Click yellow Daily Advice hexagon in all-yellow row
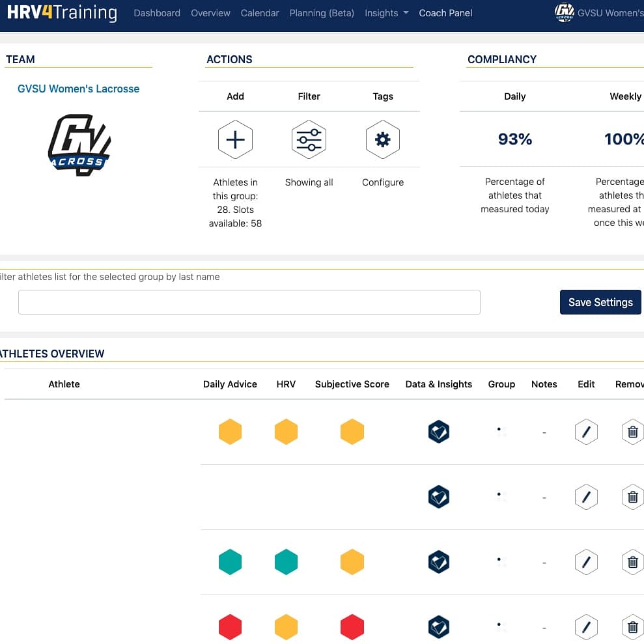The width and height of the screenshot is (644, 644). (230, 432)
